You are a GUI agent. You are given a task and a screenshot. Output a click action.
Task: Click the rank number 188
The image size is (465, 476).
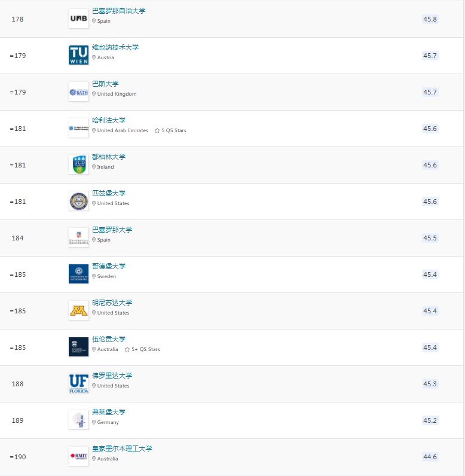pos(17,384)
